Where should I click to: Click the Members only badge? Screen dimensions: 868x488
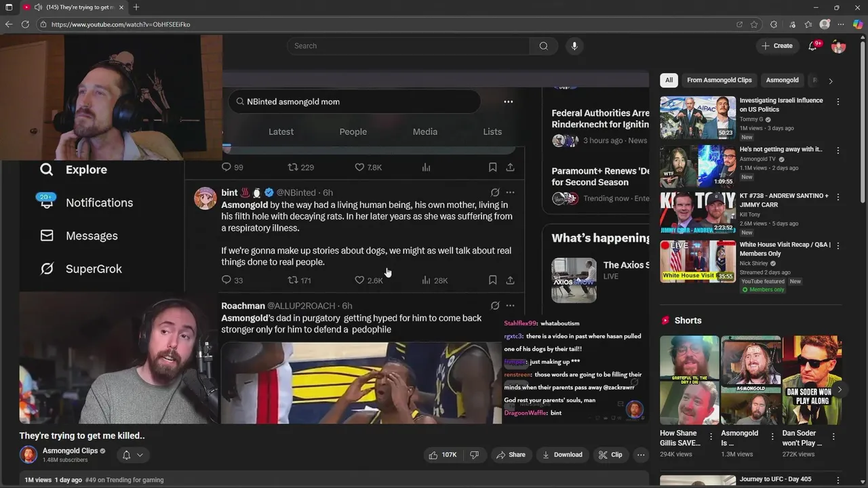763,289
